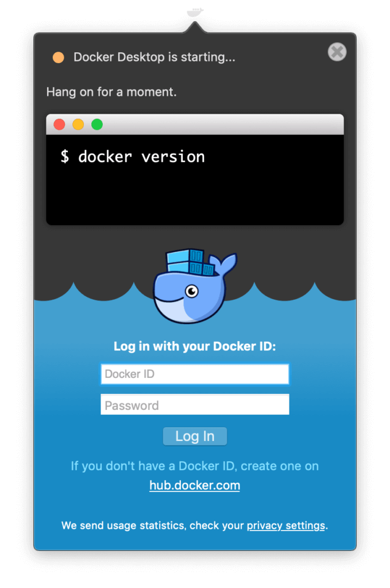The width and height of the screenshot is (390, 588).
Task: Click the '$ docker version' terminal text
Action: (133, 157)
